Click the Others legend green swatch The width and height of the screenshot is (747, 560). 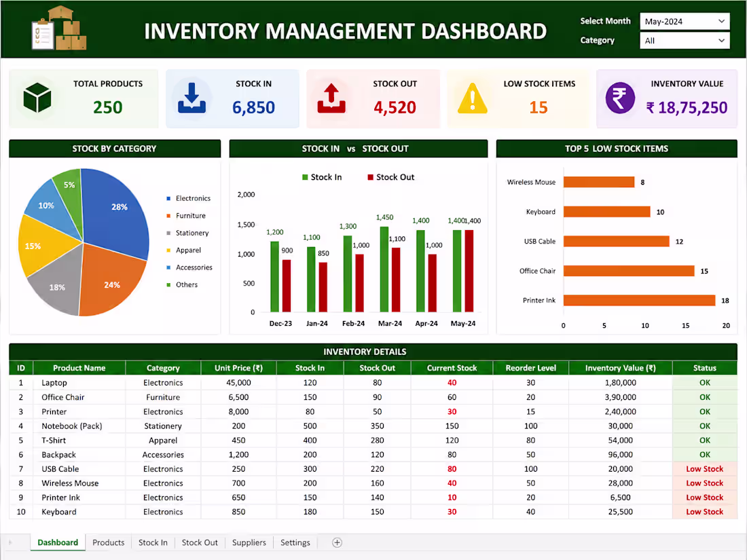[168, 285]
